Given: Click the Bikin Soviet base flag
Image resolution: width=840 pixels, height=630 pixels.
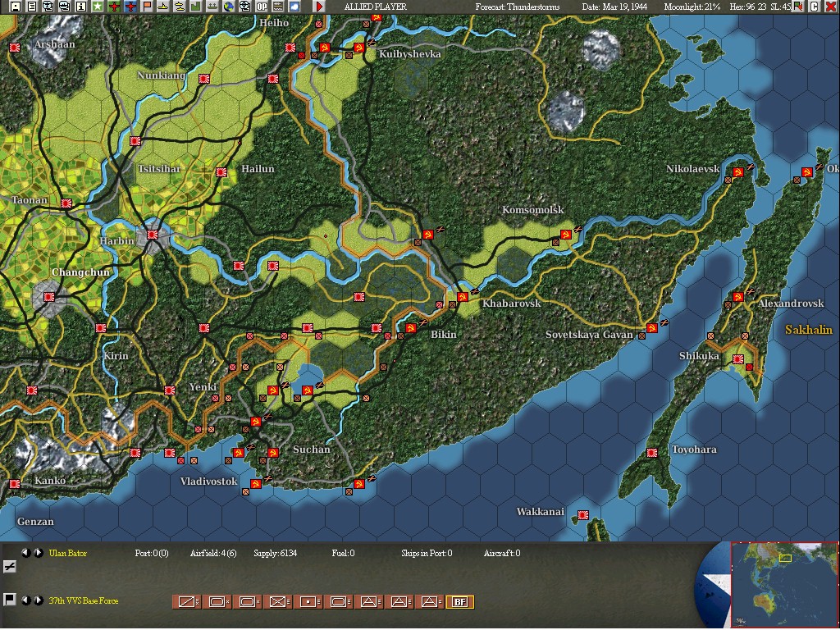Looking at the screenshot, I should pos(411,328).
